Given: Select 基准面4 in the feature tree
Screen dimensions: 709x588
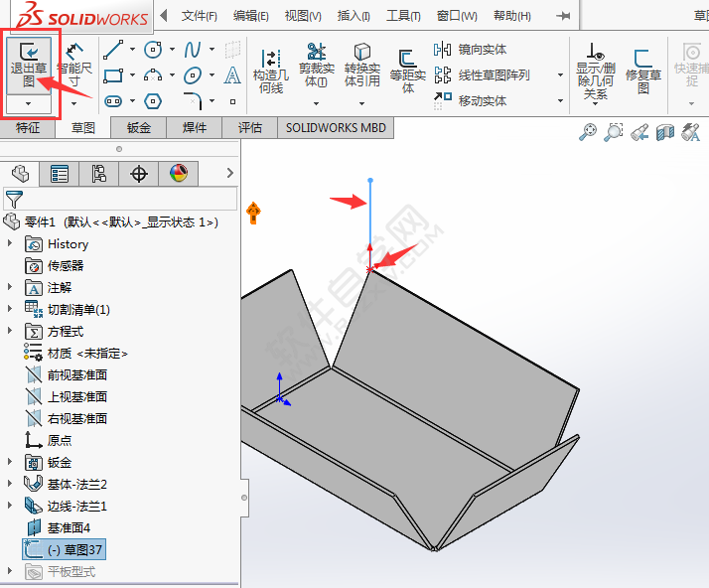Looking at the screenshot, I should click(x=69, y=527).
